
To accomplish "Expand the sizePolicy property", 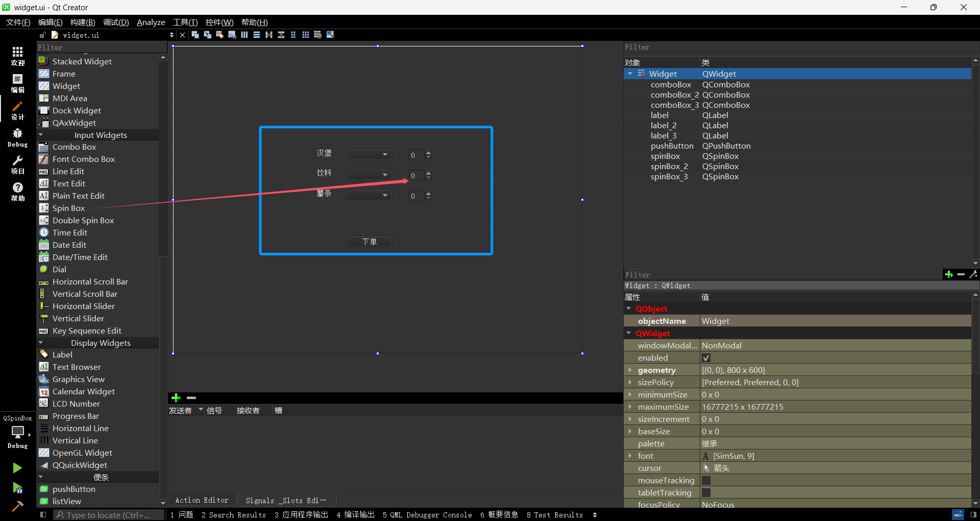I will 630,382.
